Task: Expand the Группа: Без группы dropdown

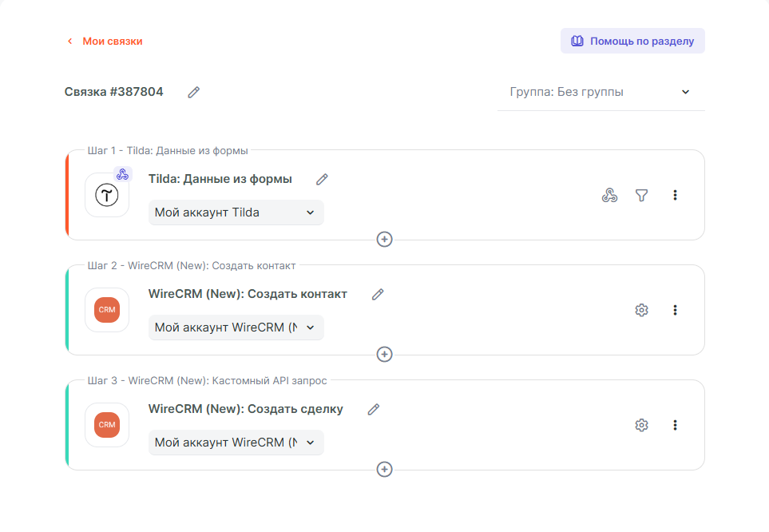Action: point(601,92)
